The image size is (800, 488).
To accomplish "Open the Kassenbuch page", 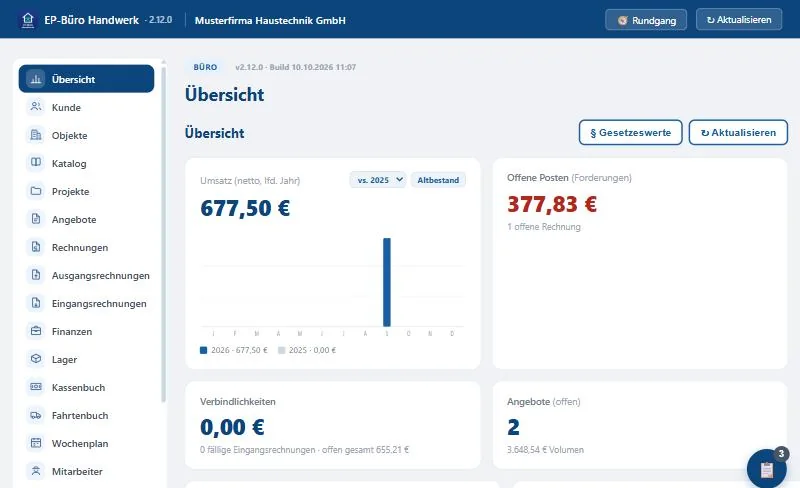I will tap(86, 387).
